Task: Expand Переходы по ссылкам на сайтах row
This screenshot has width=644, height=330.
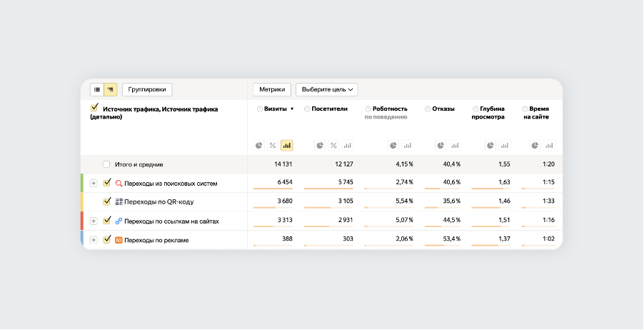Action: click(x=94, y=221)
